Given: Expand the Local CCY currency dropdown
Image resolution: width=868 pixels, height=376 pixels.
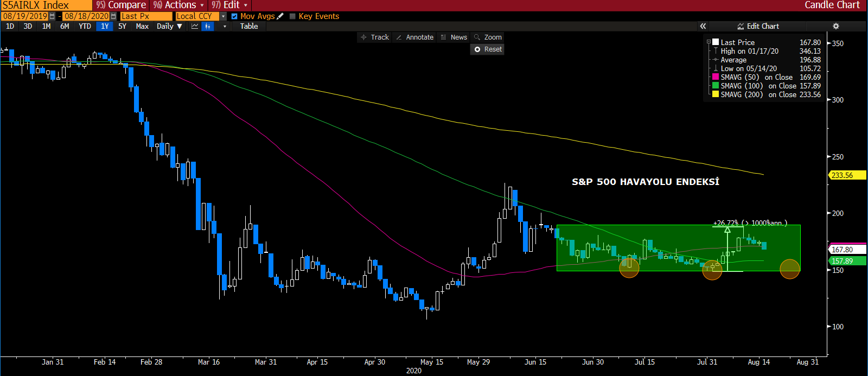Looking at the screenshot, I should point(223,16).
